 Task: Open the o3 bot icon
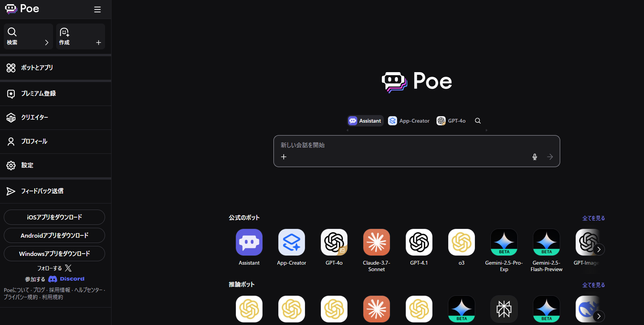click(x=462, y=242)
